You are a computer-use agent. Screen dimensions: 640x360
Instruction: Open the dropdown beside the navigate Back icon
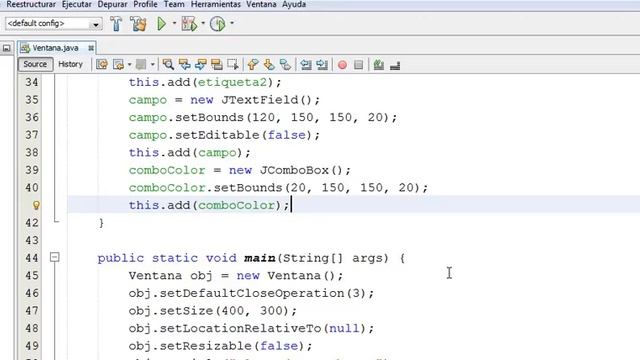click(129, 64)
